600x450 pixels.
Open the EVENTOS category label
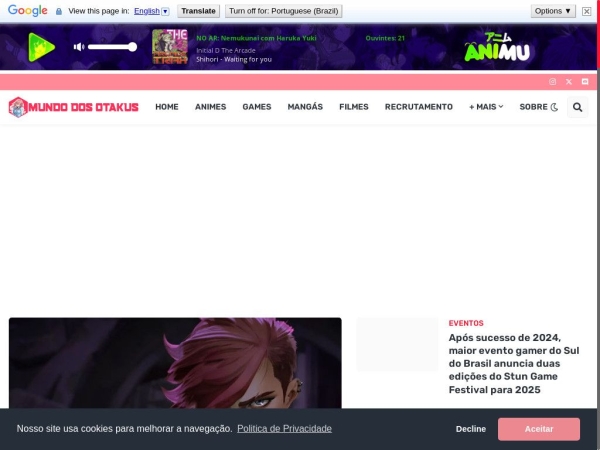466,323
